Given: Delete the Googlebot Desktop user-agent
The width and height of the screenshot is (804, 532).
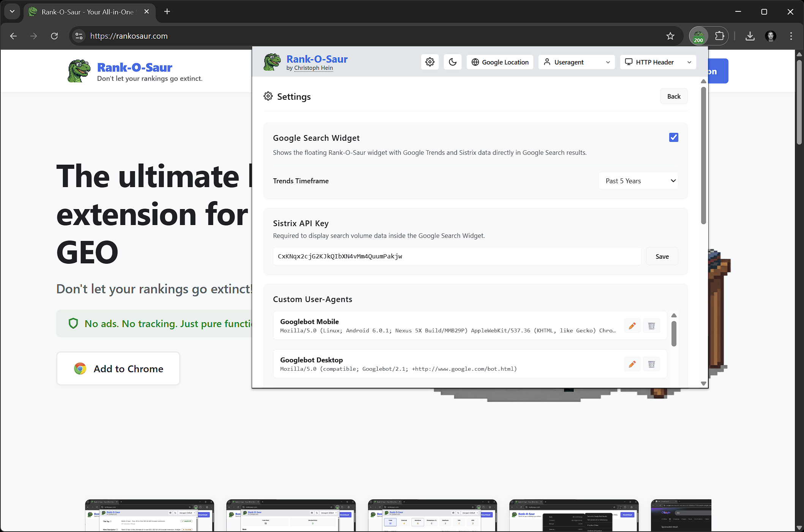Looking at the screenshot, I should (651, 364).
